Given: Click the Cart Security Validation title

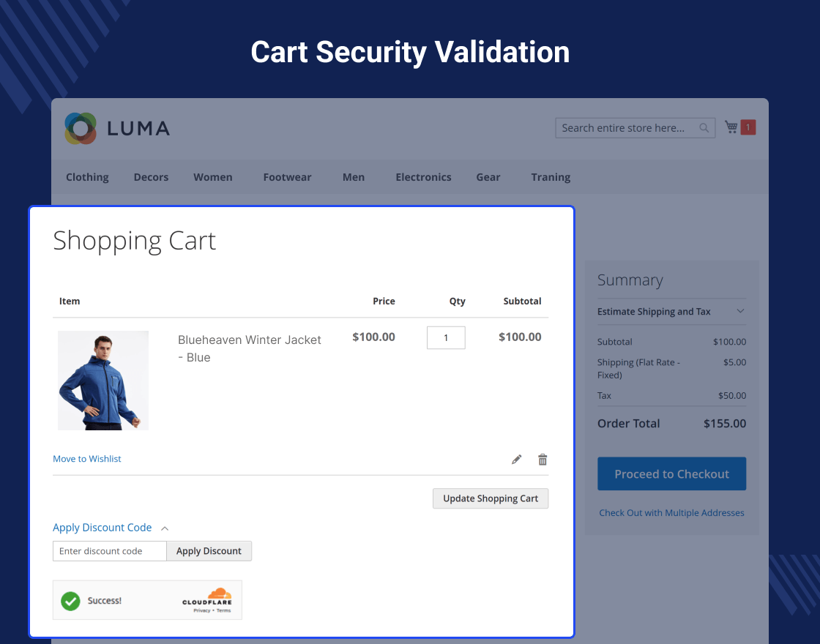Looking at the screenshot, I should click(410, 52).
